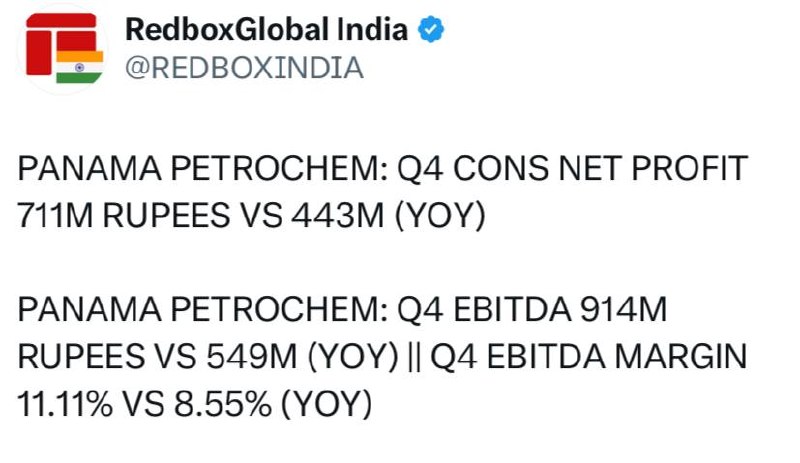Screen dimensions: 800x463
Task: Click the Indian flag in the logo
Action: [x=80, y=67]
